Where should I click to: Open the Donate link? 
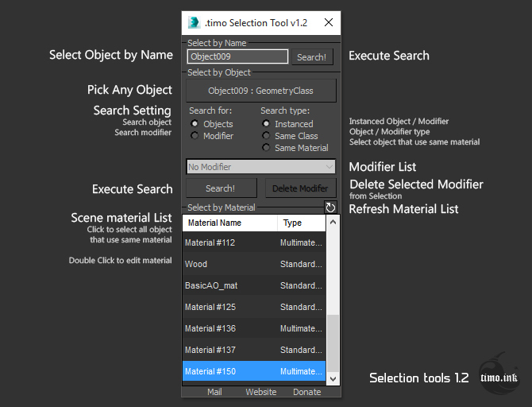click(x=306, y=392)
